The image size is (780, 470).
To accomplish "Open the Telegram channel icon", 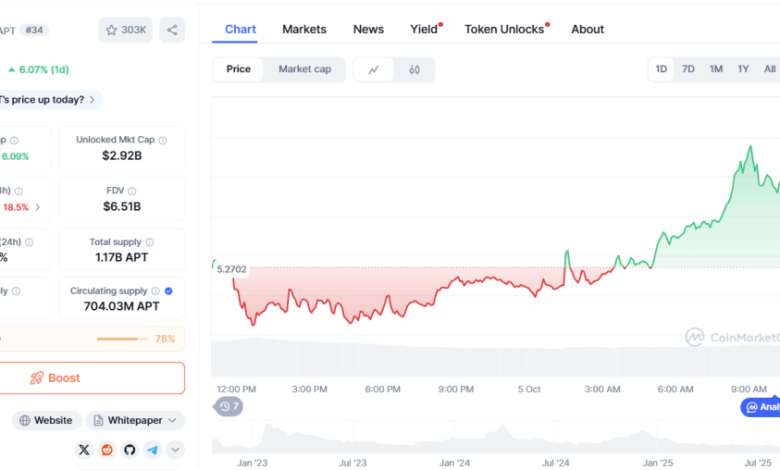I will tap(152, 450).
